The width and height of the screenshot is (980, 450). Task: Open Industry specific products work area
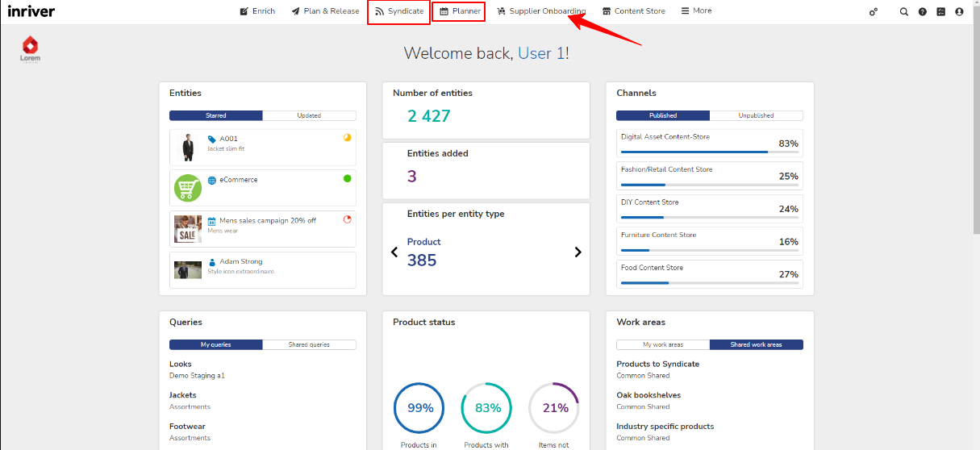coord(665,427)
